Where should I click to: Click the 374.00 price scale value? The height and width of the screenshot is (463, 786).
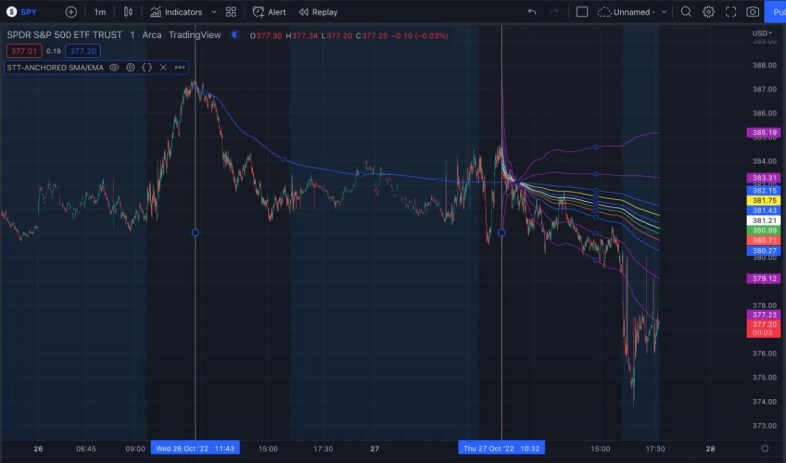[x=764, y=401]
